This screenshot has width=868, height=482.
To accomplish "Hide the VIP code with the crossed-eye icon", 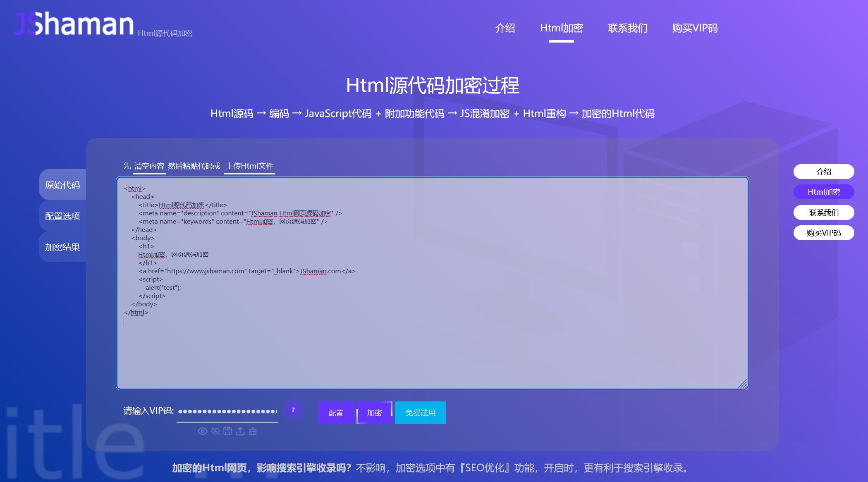I will point(215,431).
